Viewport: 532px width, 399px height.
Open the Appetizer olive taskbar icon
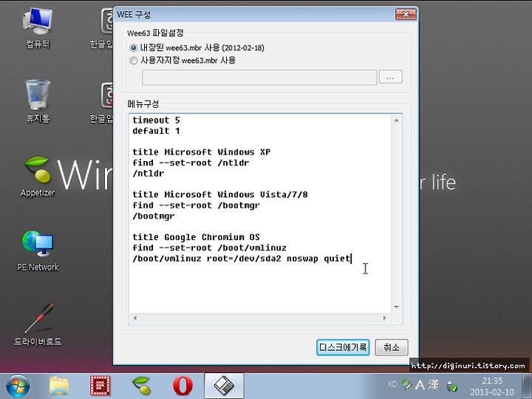point(141,386)
